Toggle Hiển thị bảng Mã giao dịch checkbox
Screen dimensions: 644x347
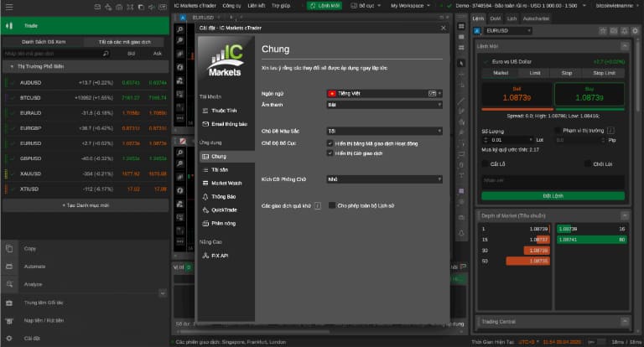(330, 143)
